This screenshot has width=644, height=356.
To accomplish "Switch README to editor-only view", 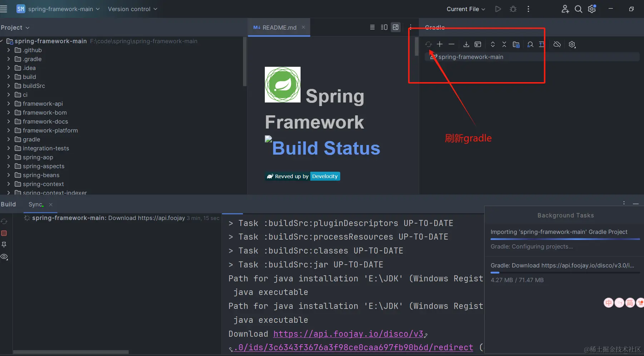I will coord(372,27).
